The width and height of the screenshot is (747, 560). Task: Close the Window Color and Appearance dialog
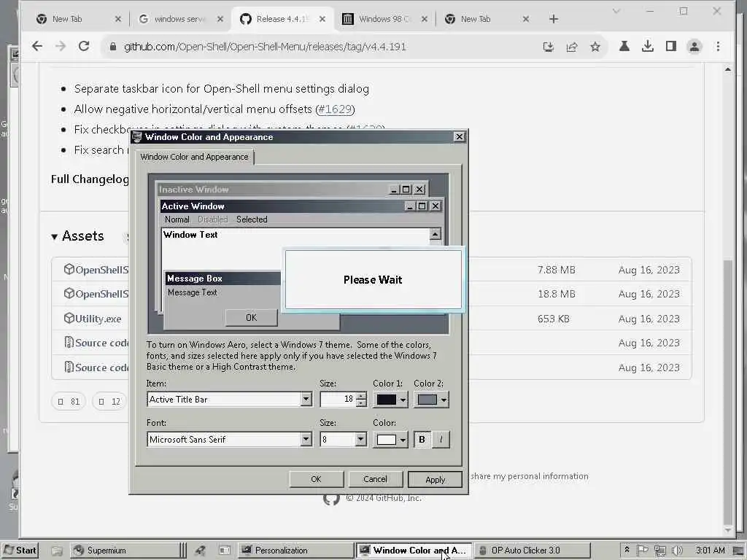pyautogui.click(x=459, y=136)
